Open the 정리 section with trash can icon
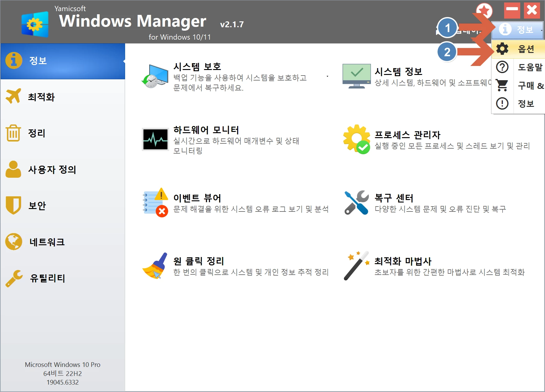Screen dimensions: 545x392 point(63,133)
